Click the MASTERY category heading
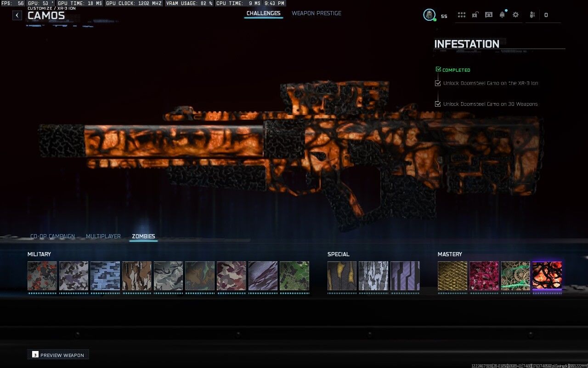The height and width of the screenshot is (368, 588). pos(450,254)
